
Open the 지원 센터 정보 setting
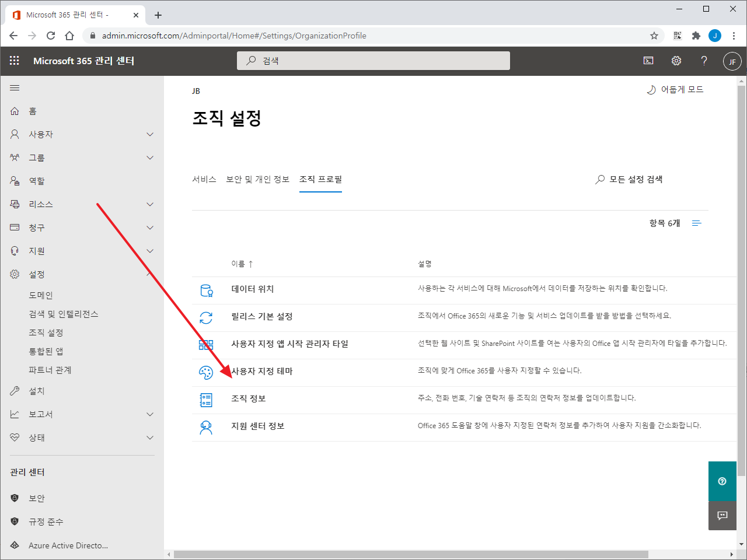pyautogui.click(x=257, y=426)
